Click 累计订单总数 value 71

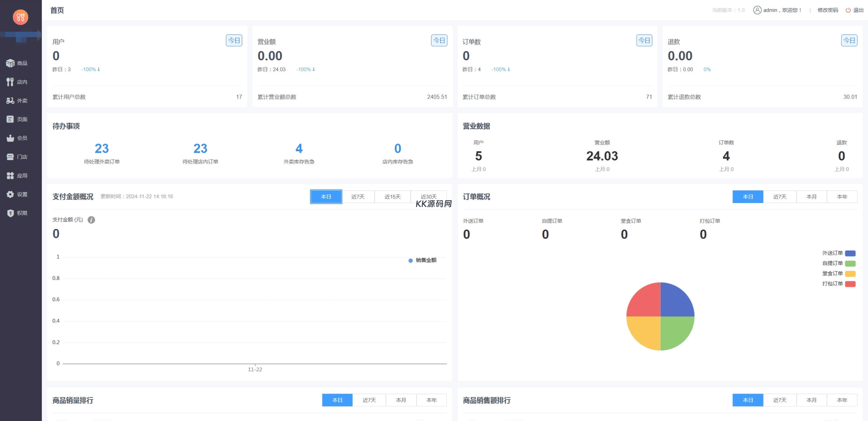[x=649, y=97]
